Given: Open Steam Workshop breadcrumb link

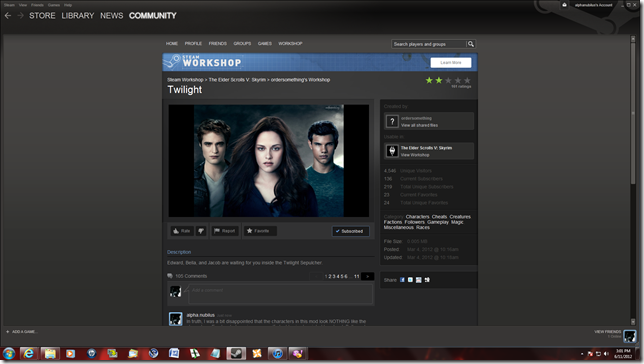Looking at the screenshot, I should (x=185, y=80).
